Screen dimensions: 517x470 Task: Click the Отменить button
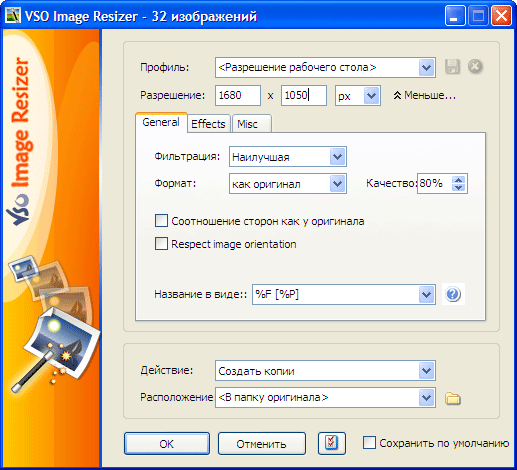[262, 443]
